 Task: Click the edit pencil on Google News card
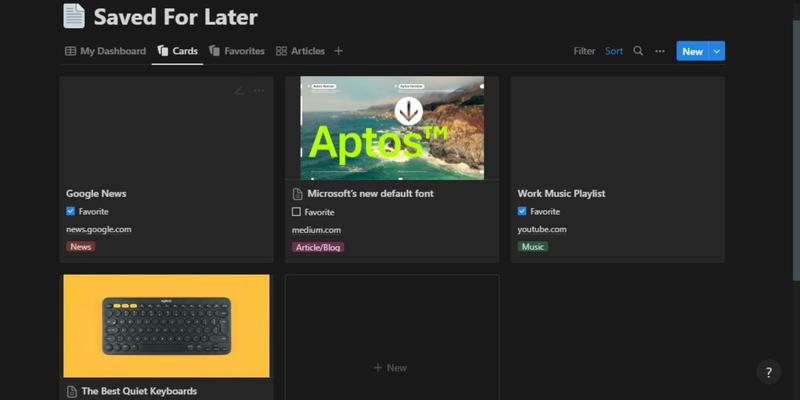coord(239,91)
